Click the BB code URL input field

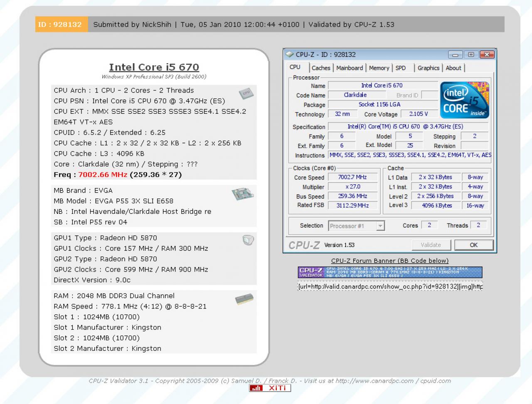390,286
